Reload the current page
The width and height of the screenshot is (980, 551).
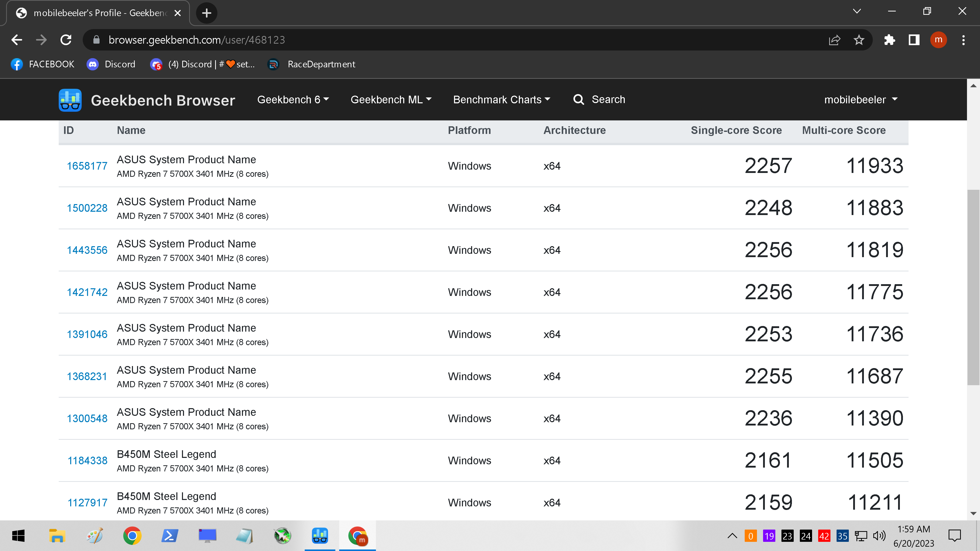65,40
